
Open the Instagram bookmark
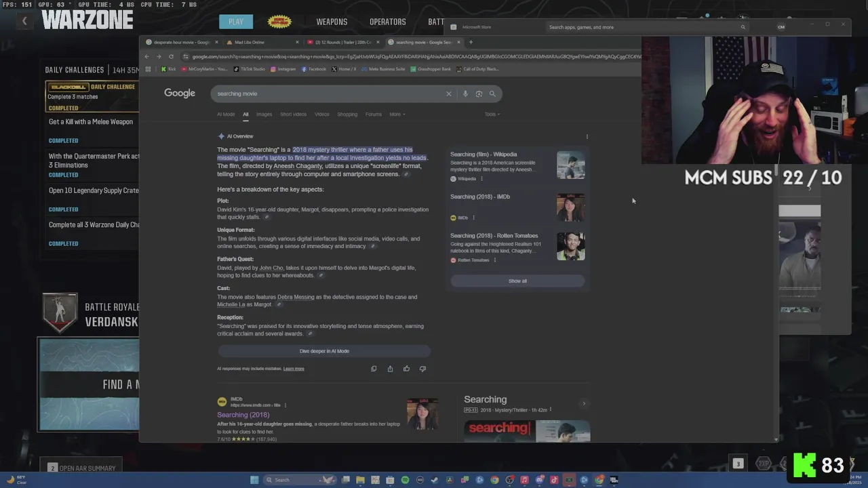(x=283, y=69)
